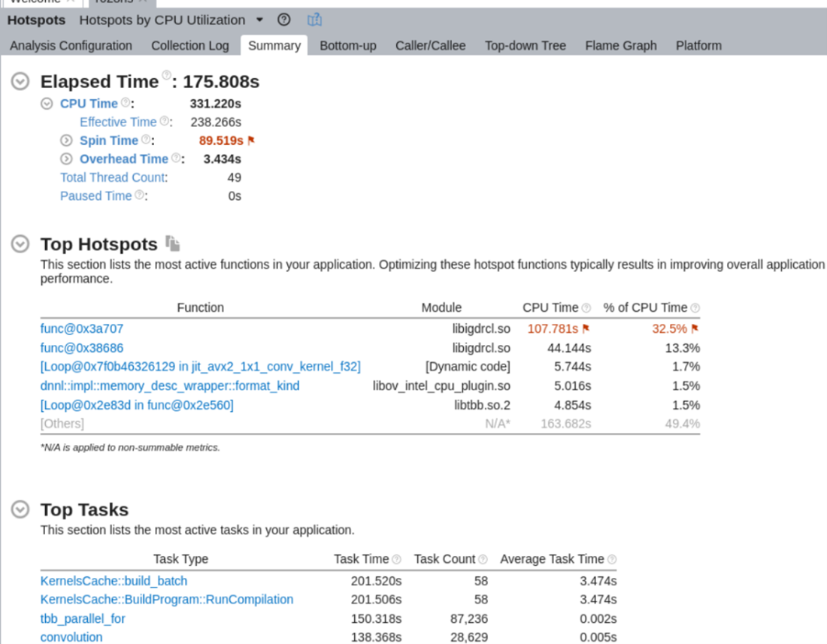
Task: Expand the Spin Time breakdown
Action: [x=65, y=140]
